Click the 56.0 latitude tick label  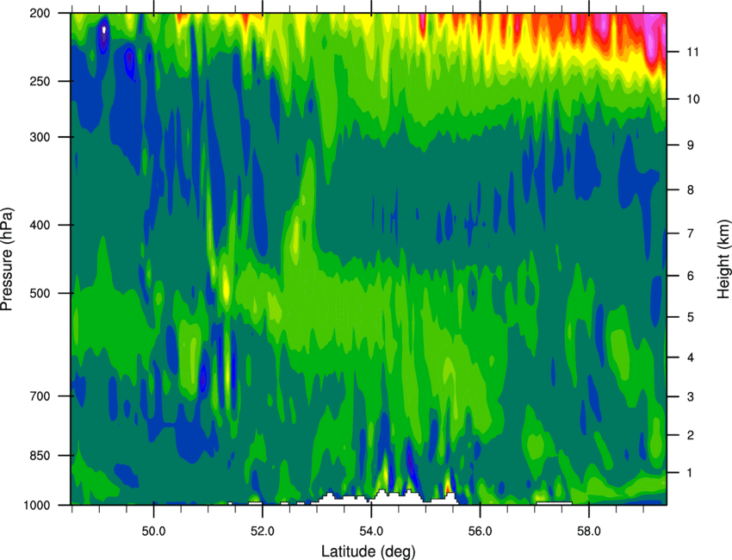click(x=480, y=532)
